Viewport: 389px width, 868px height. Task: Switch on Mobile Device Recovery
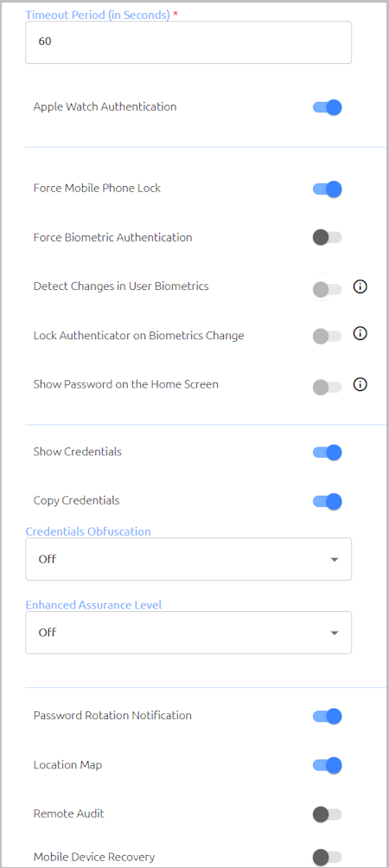(x=327, y=858)
